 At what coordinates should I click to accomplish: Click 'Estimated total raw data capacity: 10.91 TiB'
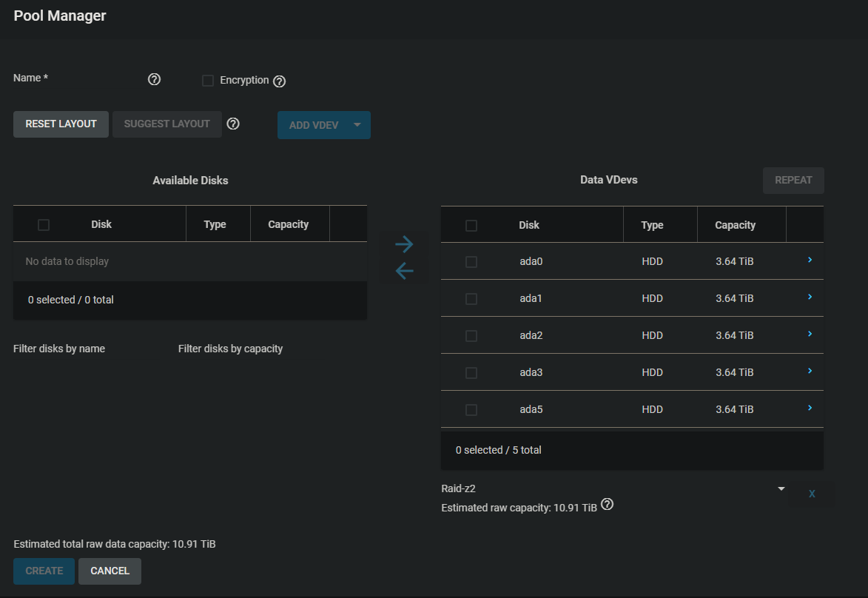click(115, 544)
